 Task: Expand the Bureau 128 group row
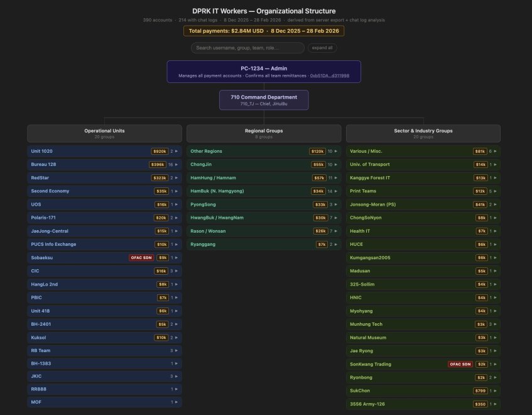(x=104, y=165)
